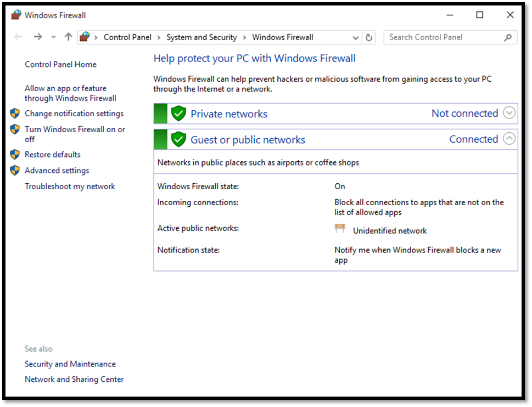Click Help protect your PC heading

pos(254,58)
